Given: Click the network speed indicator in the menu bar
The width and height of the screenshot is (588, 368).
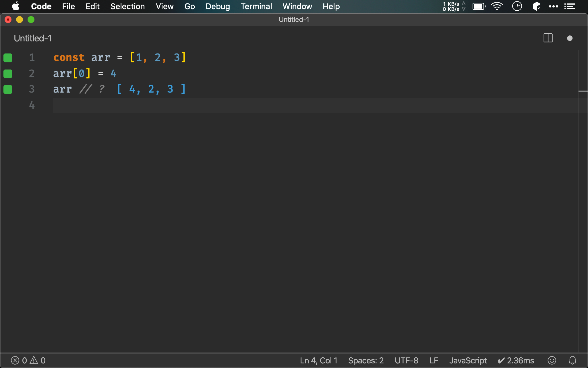Looking at the screenshot, I should [x=454, y=6].
